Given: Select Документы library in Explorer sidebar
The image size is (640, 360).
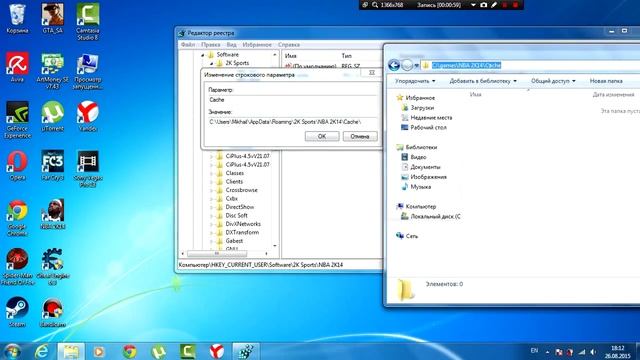Looking at the screenshot, I should click(425, 167).
